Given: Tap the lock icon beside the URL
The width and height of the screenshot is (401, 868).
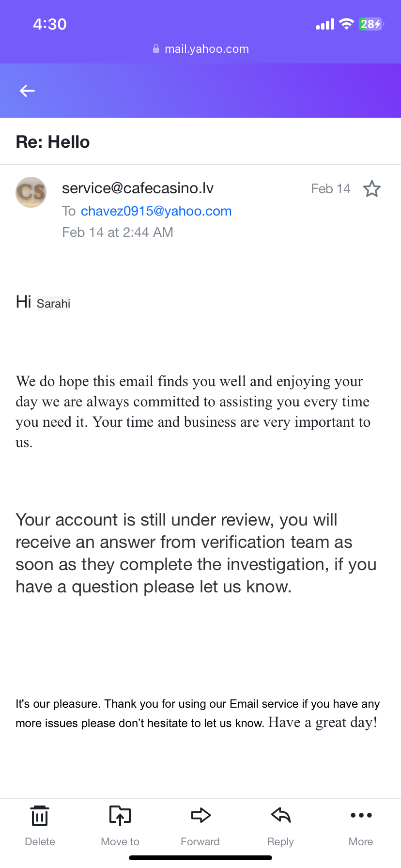Looking at the screenshot, I should [x=156, y=49].
